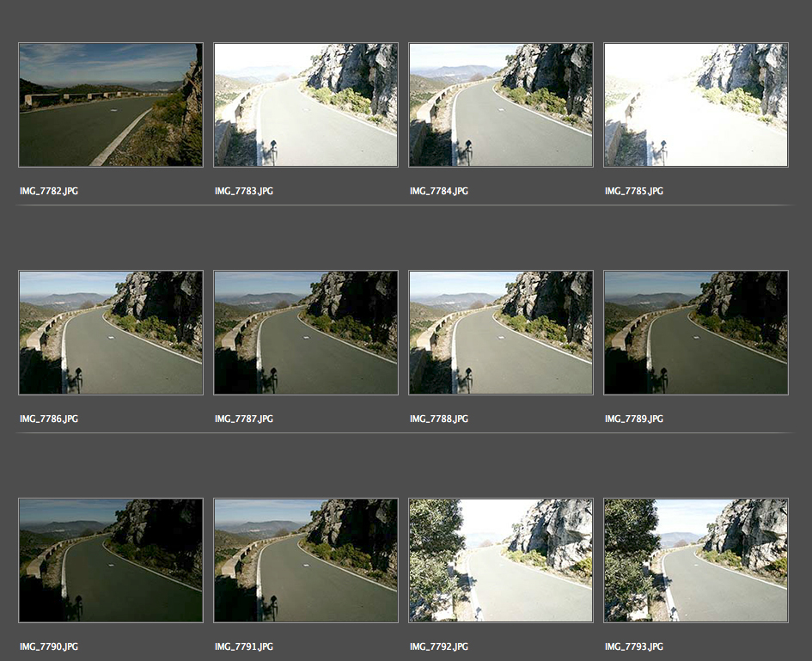Click the IMG_7791.JPG filename label
The width and height of the screenshot is (812, 661).
coord(244,647)
